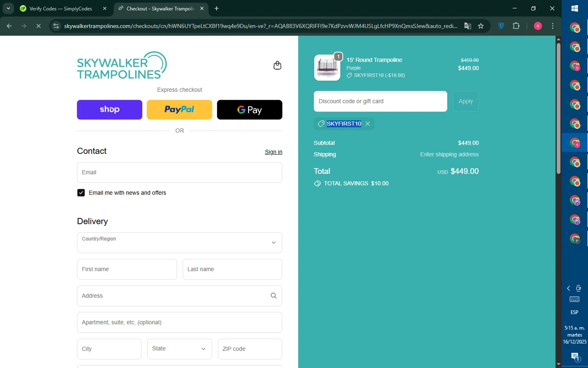Bookmark this page with the star
The height and width of the screenshot is (368, 588).
[x=481, y=26]
